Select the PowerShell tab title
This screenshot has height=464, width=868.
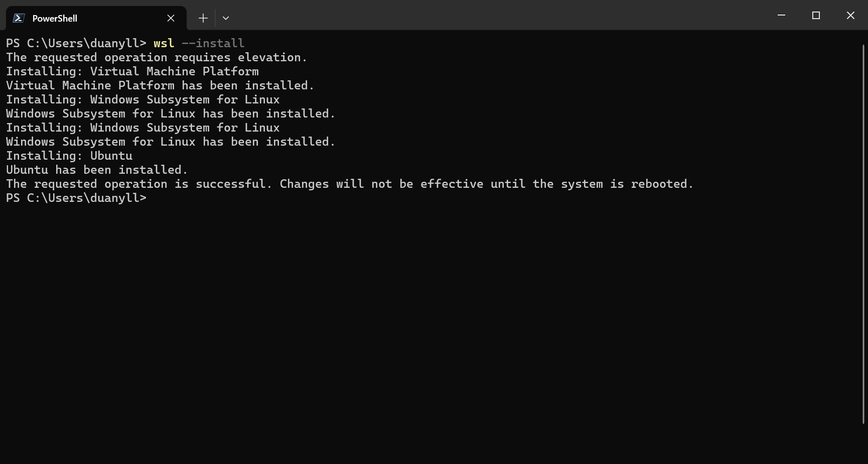click(54, 18)
